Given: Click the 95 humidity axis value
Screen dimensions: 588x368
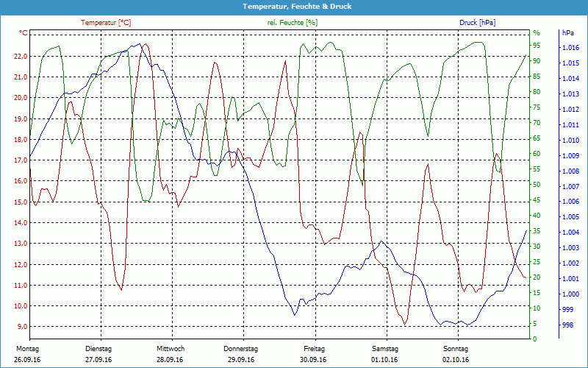Looking at the screenshot, I should click(x=537, y=46).
